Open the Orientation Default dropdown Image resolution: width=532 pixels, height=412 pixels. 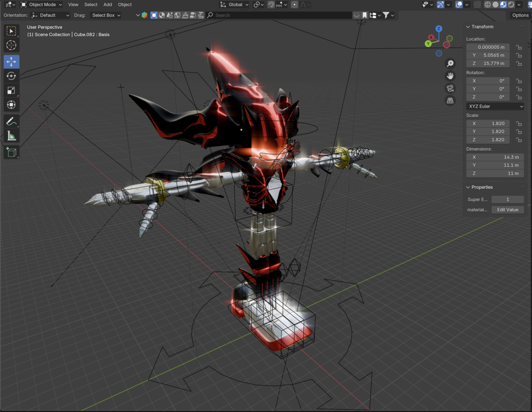(50, 15)
